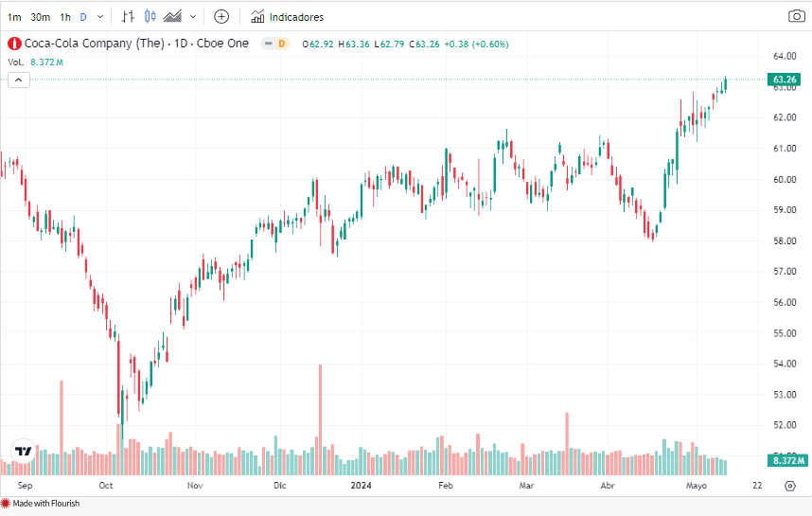Click the Coca-Cola Company symbol title
This screenshot has width=812, height=516.
[x=136, y=44]
